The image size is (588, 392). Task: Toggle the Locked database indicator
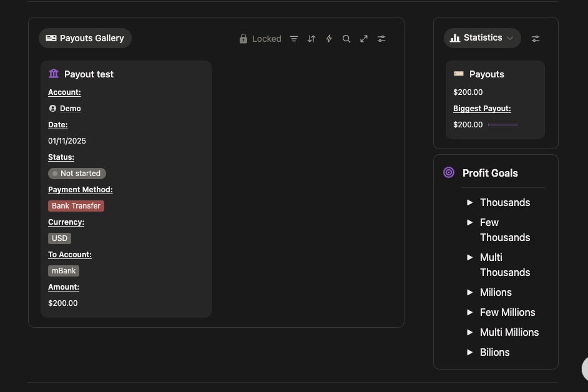260,39
